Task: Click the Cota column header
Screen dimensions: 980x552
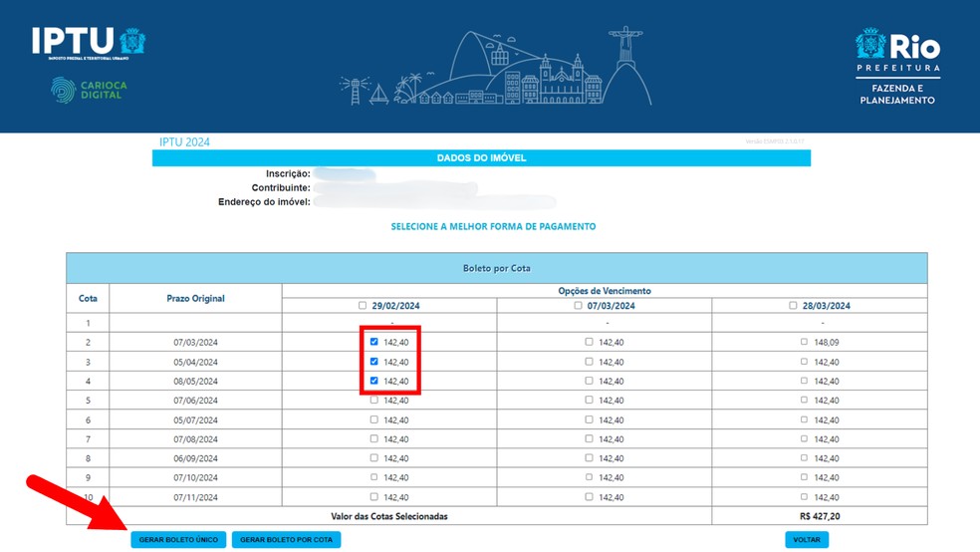Action: pyautogui.click(x=88, y=298)
